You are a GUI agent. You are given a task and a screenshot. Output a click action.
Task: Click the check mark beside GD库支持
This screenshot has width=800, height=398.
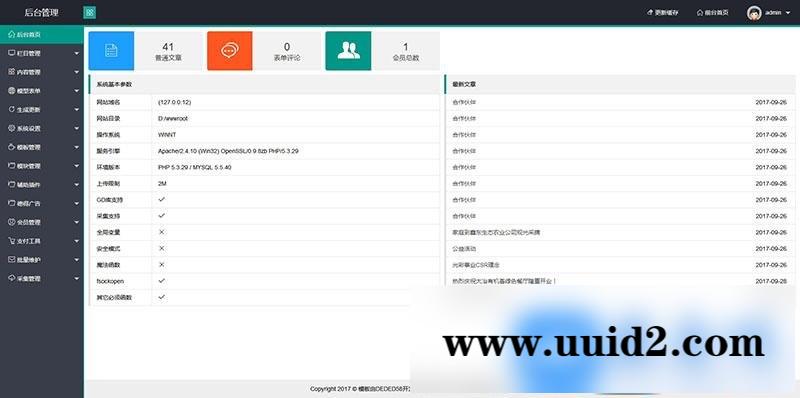coord(162,200)
